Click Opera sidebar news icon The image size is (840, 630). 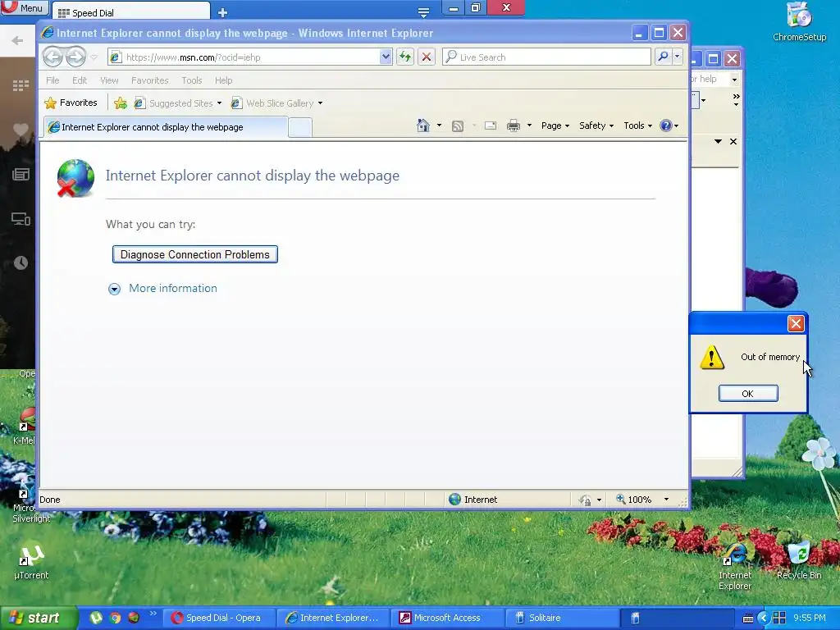21,174
